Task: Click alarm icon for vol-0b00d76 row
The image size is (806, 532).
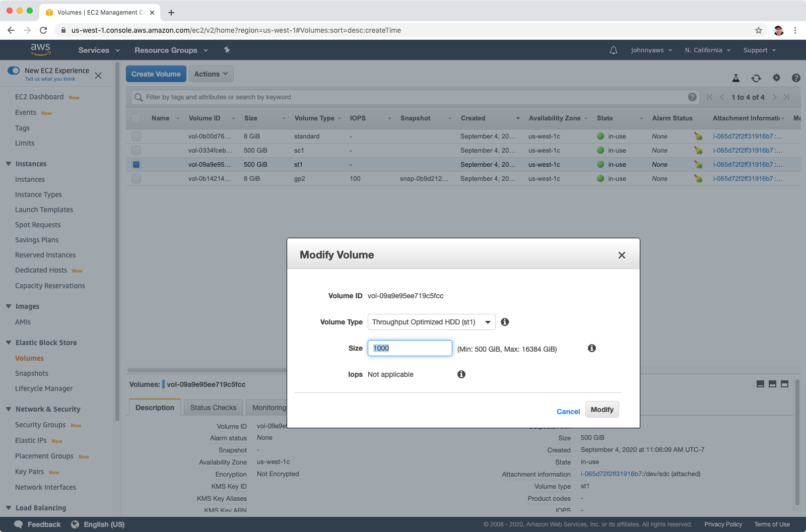Action: [698, 136]
